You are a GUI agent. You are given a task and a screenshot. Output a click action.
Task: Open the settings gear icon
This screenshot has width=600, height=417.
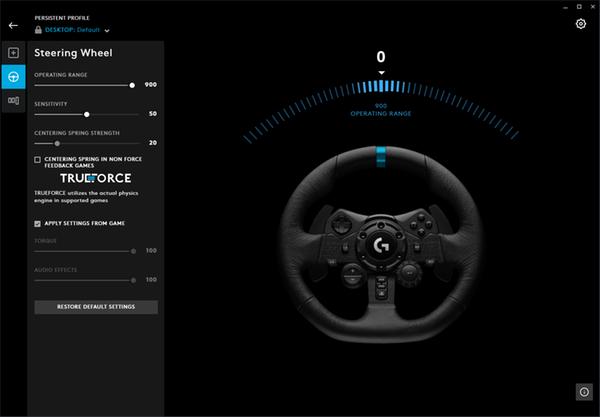pyautogui.click(x=581, y=24)
